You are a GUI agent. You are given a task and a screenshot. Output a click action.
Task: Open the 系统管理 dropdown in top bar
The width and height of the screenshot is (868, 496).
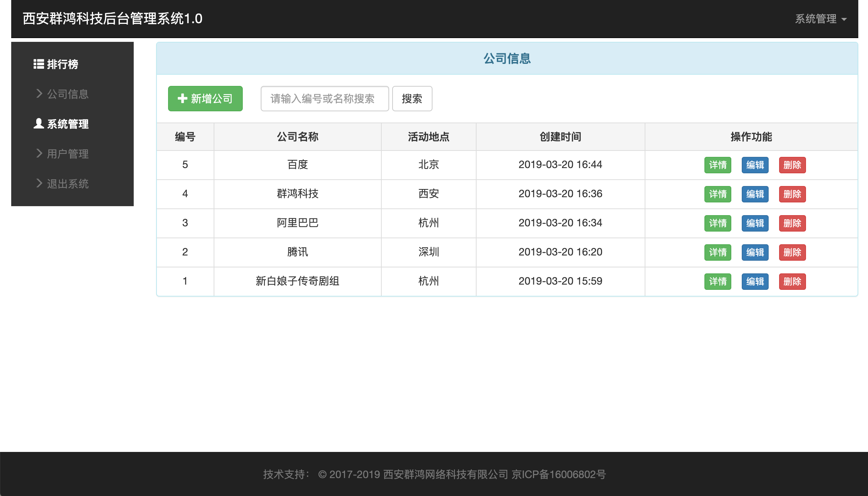pyautogui.click(x=816, y=19)
